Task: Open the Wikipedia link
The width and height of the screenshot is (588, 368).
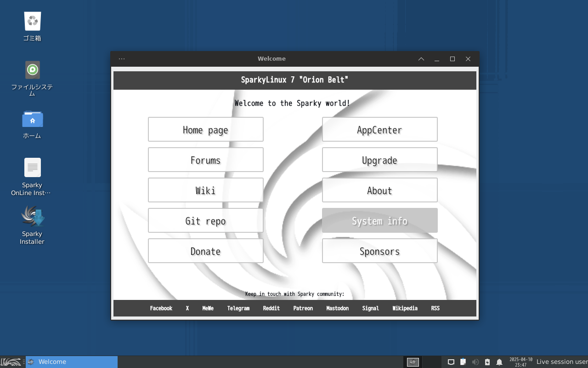Action: [405, 308]
